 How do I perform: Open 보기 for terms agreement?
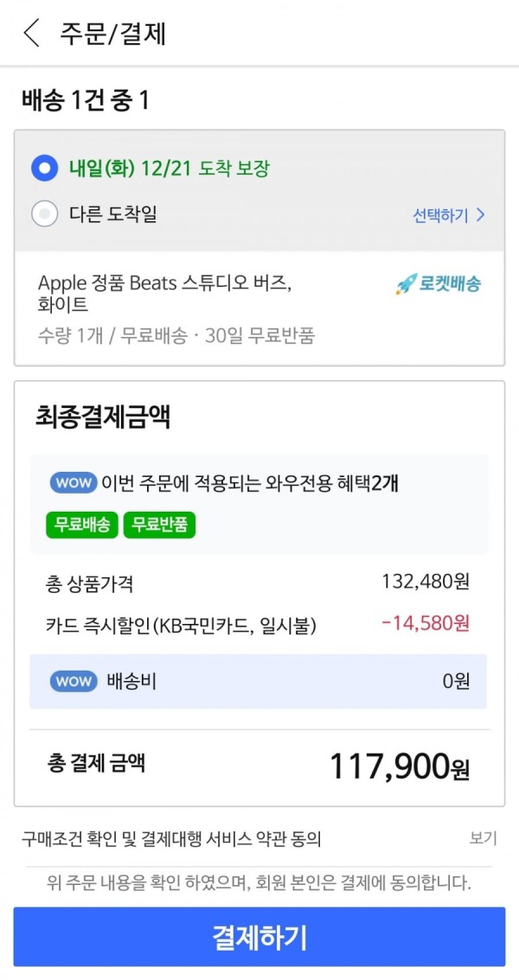[x=484, y=839]
